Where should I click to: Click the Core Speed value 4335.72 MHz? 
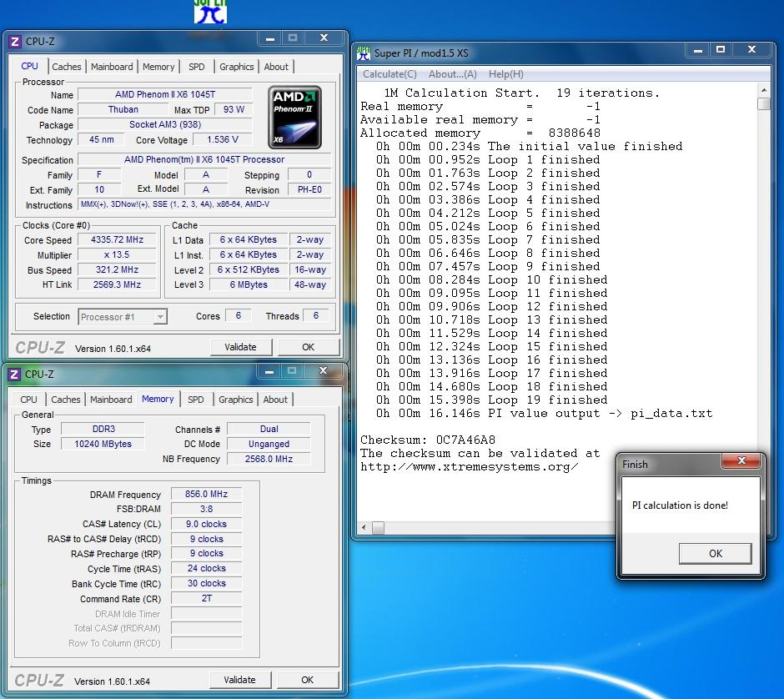click(117, 239)
